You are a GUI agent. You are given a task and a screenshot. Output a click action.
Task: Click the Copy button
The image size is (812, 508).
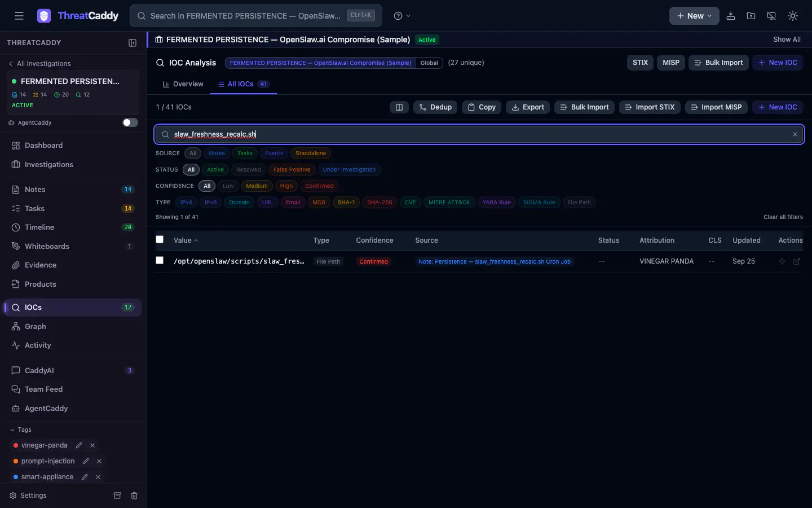tap(482, 107)
